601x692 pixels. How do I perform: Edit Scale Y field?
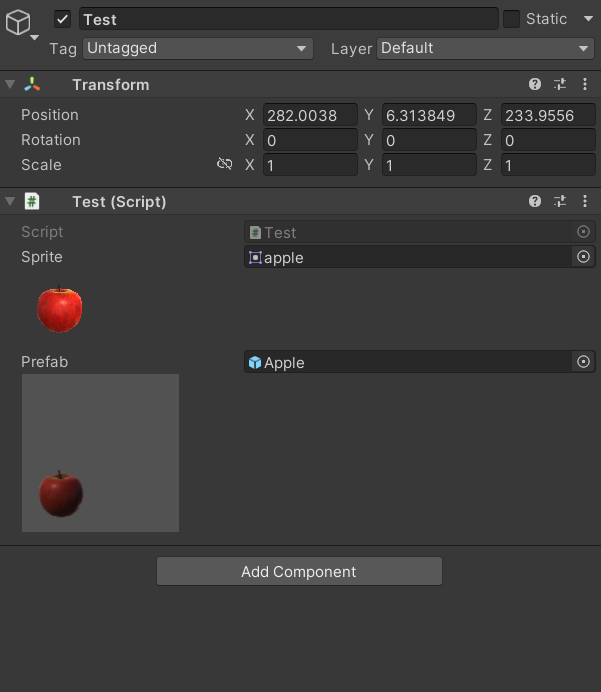[x=429, y=165]
